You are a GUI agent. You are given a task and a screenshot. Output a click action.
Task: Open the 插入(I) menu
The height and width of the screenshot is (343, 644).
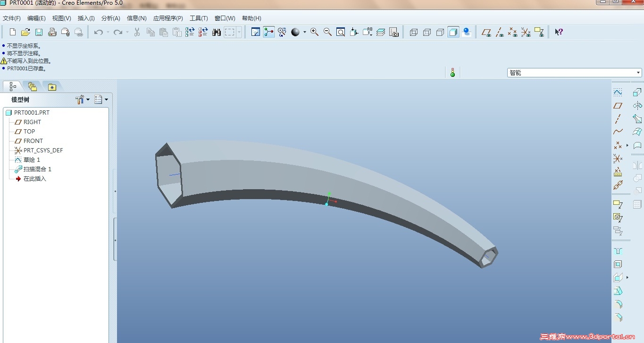point(86,18)
